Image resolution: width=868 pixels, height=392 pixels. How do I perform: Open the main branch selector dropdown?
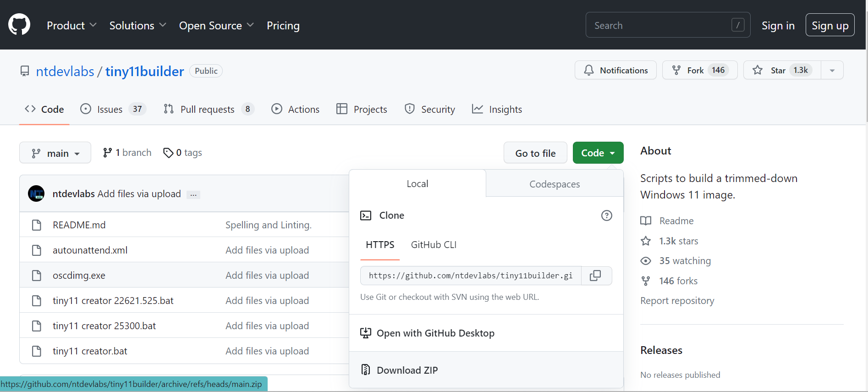pyautogui.click(x=55, y=153)
